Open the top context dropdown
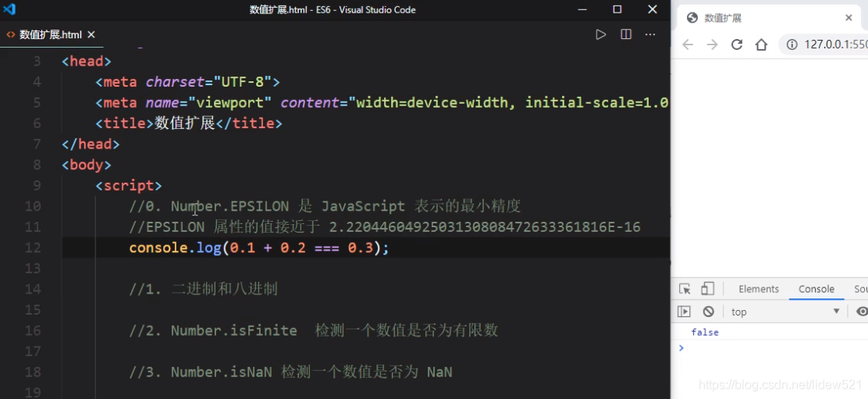This screenshot has height=399, width=868. (x=785, y=312)
